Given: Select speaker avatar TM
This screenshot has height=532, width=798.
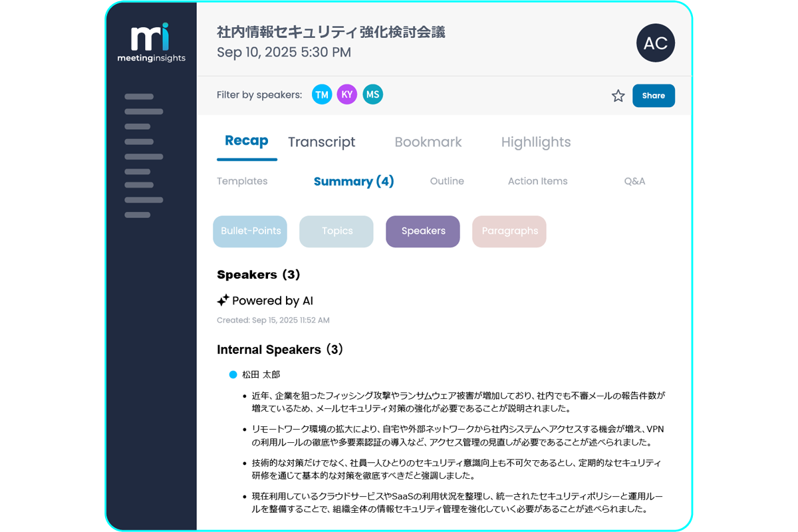Looking at the screenshot, I should click(x=322, y=94).
